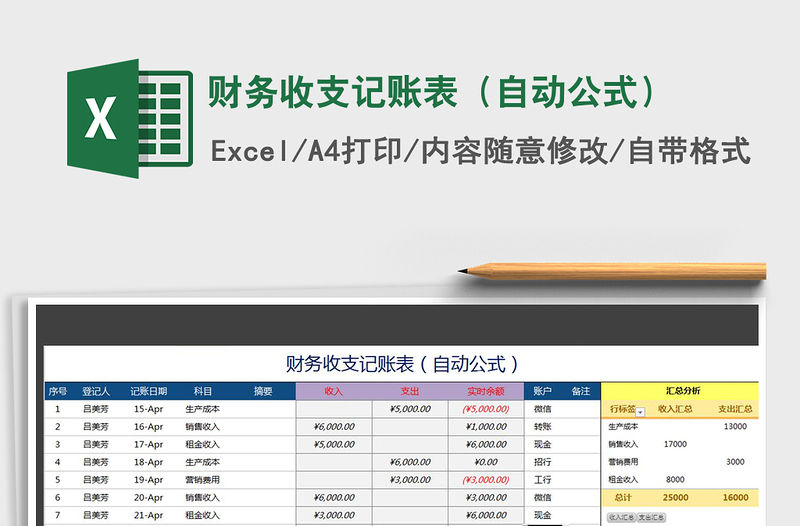Select the date cell 17-Apr
Image resolution: width=800 pixels, height=526 pixels.
tap(148, 444)
